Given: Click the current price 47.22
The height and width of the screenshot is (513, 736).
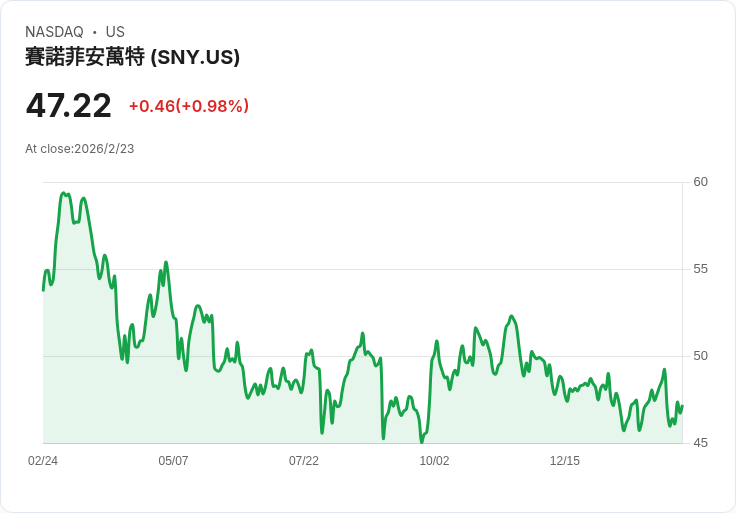Looking at the screenshot, I should 69,105.
